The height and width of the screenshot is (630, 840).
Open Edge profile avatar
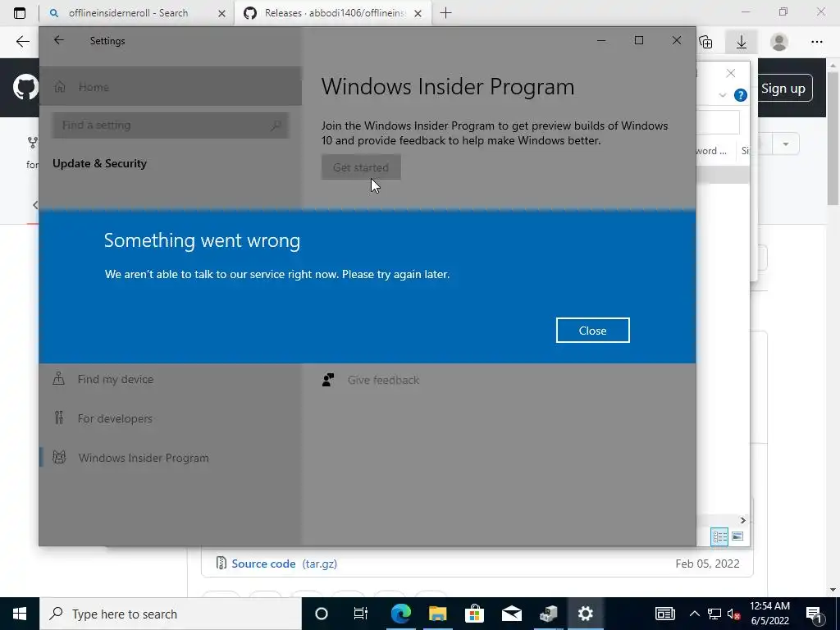coord(779,42)
